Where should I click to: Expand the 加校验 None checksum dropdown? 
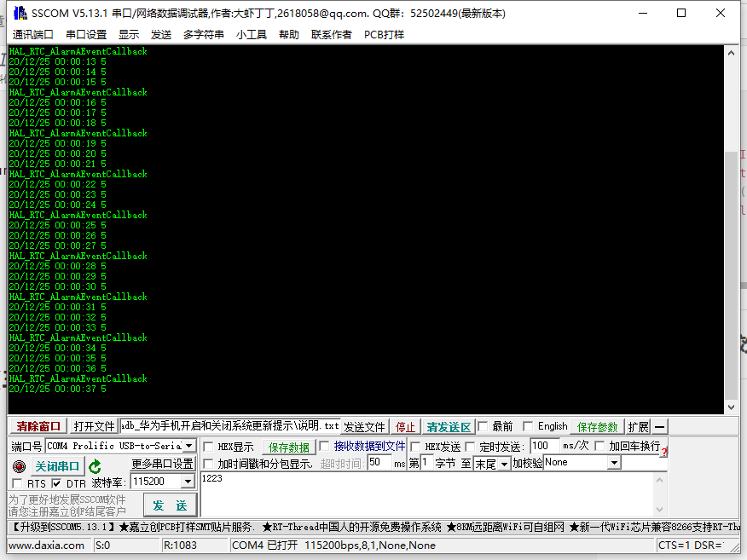pos(615,462)
